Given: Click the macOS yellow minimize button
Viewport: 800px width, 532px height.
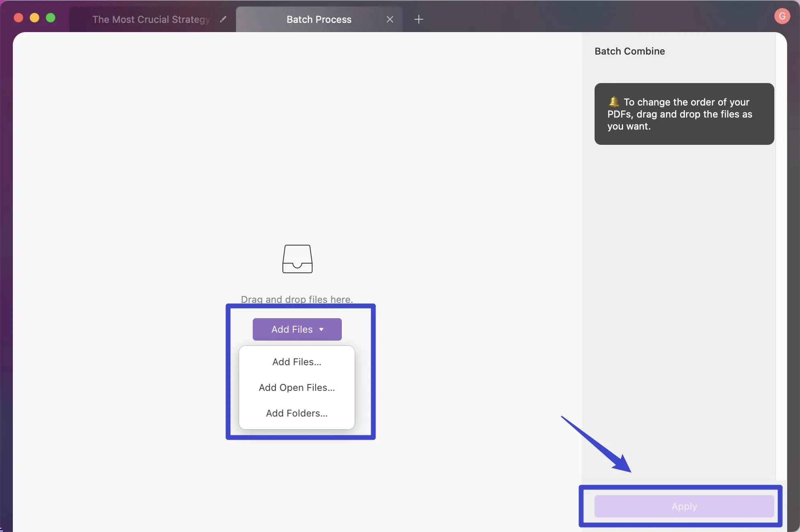Looking at the screenshot, I should pyautogui.click(x=33, y=17).
